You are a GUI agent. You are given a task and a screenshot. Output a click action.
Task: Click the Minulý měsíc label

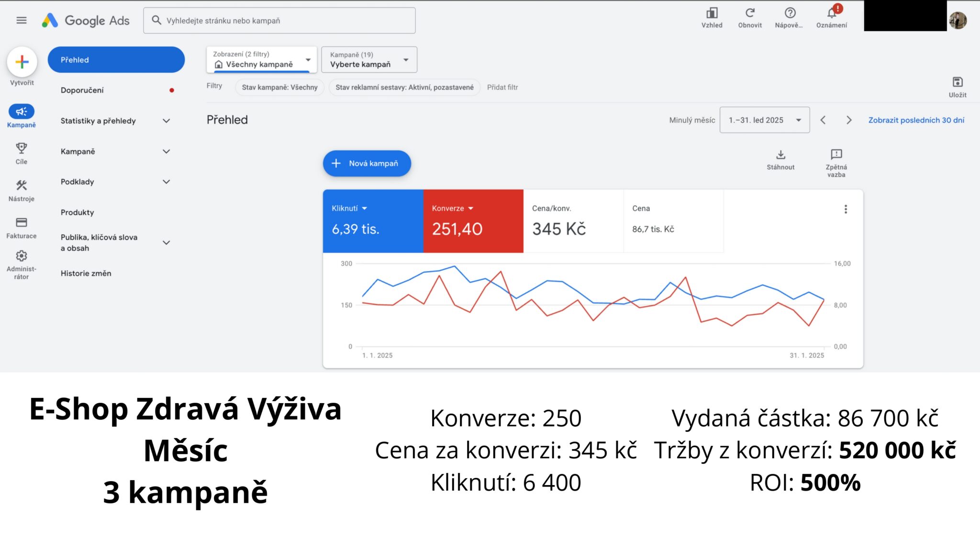(692, 120)
